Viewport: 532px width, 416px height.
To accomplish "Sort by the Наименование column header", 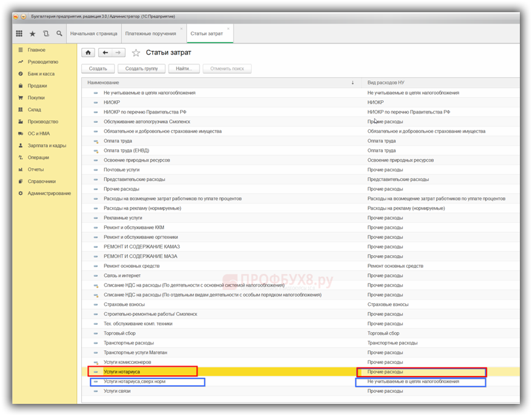I will pyautogui.click(x=218, y=83).
